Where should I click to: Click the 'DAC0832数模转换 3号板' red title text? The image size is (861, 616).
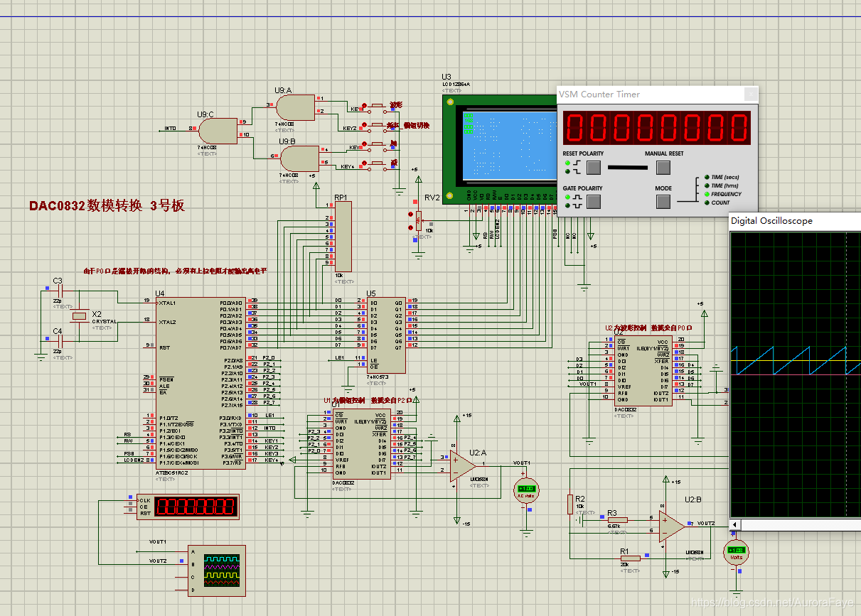pyautogui.click(x=107, y=205)
